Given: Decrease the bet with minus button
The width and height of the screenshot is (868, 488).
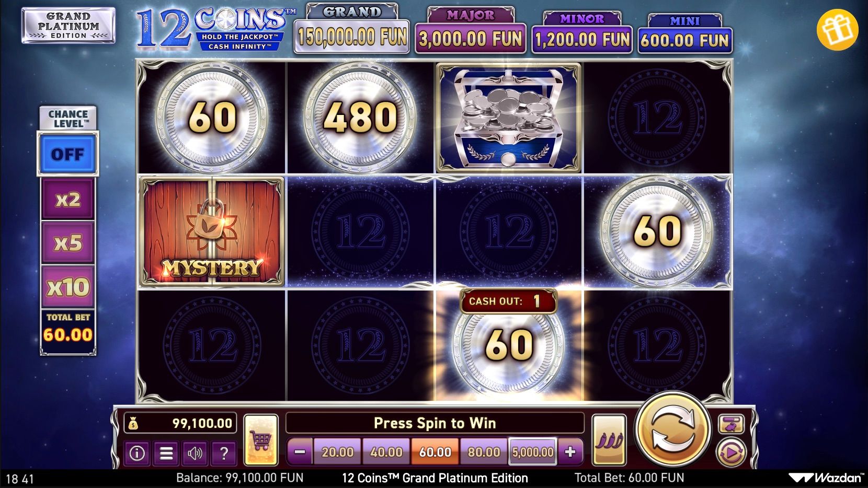Looking at the screenshot, I should (x=300, y=451).
